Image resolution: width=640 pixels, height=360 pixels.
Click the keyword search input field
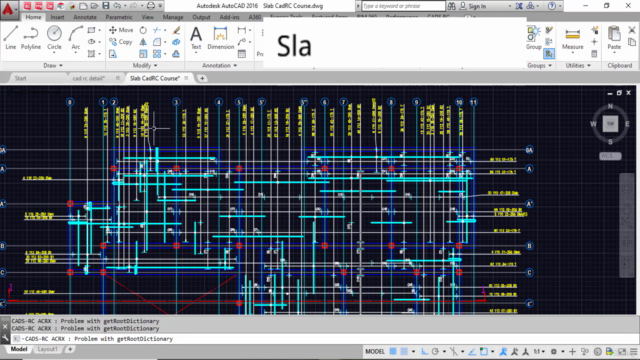(x=403, y=6)
